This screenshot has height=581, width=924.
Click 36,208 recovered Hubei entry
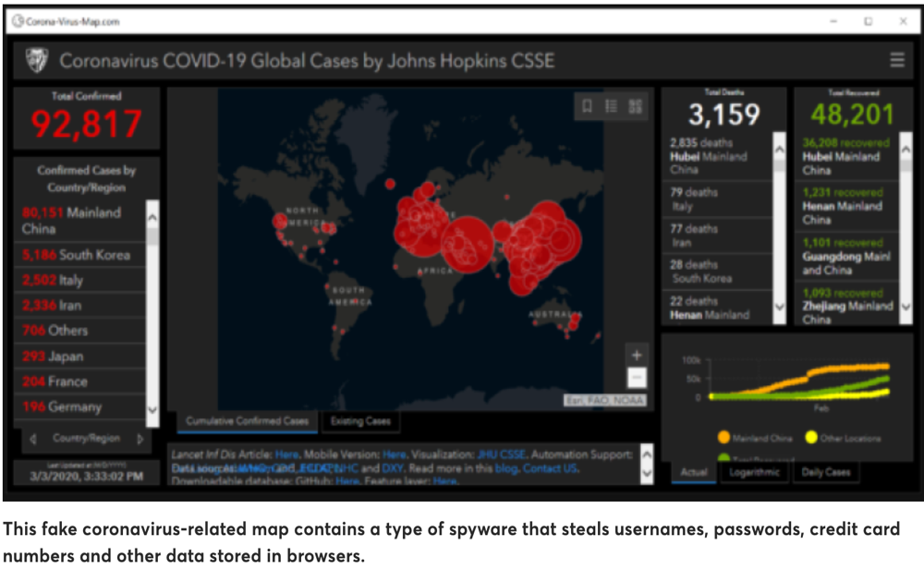pyautogui.click(x=846, y=157)
